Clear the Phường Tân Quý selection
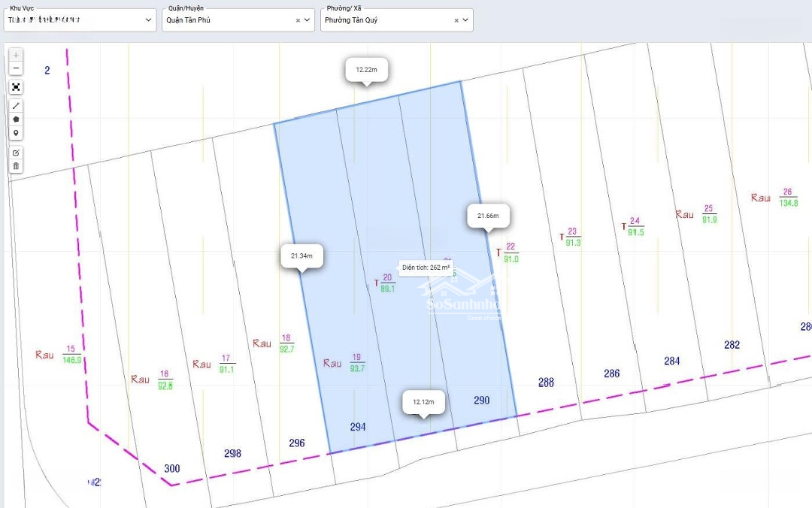The image size is (812, 508). tap(456, 20)
